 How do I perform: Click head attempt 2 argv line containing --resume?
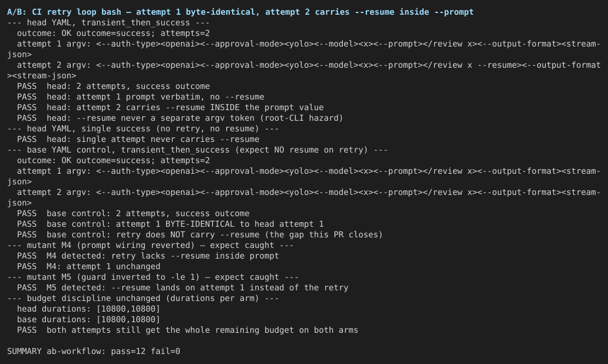pos(304,70)
